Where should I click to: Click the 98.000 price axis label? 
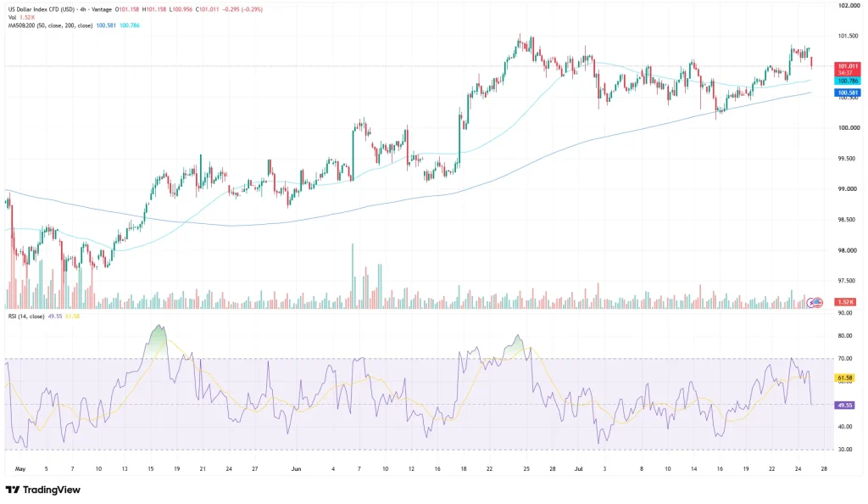click(x=849, y=250)
